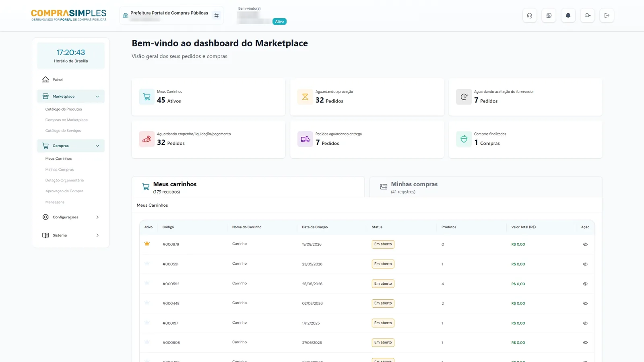
Task: View cart #000608 with the eye icon
Action: (585, 343)
